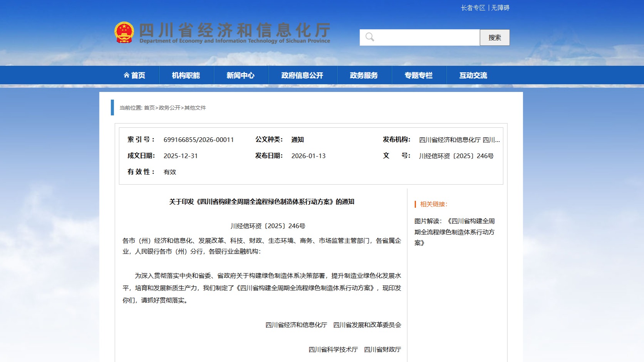Click 政务公开 breadcrumb link

169,108
